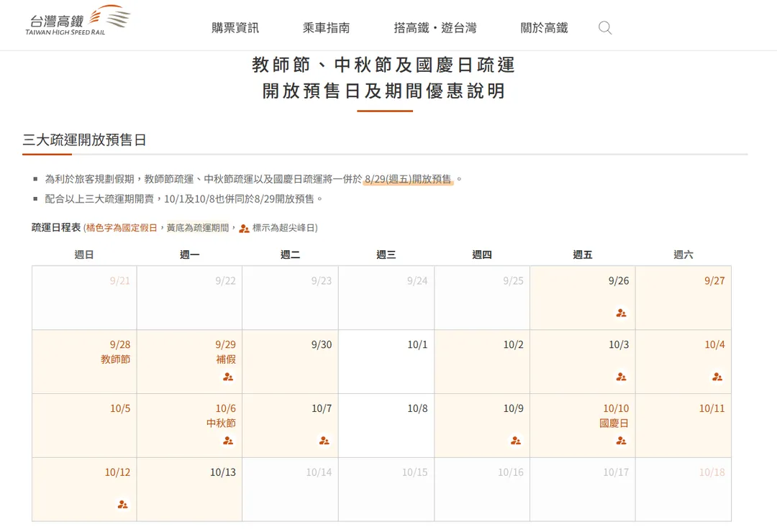Click peak-day icon on 9/26

point(621,313)
